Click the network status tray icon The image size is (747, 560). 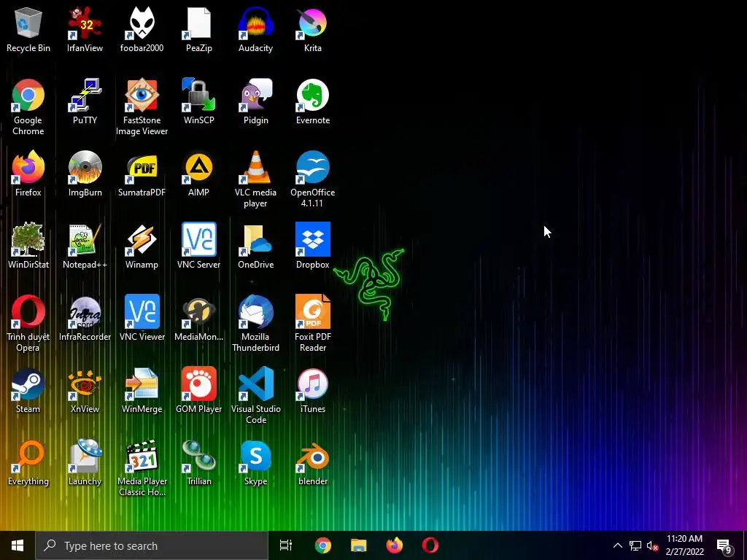[635, 545]
